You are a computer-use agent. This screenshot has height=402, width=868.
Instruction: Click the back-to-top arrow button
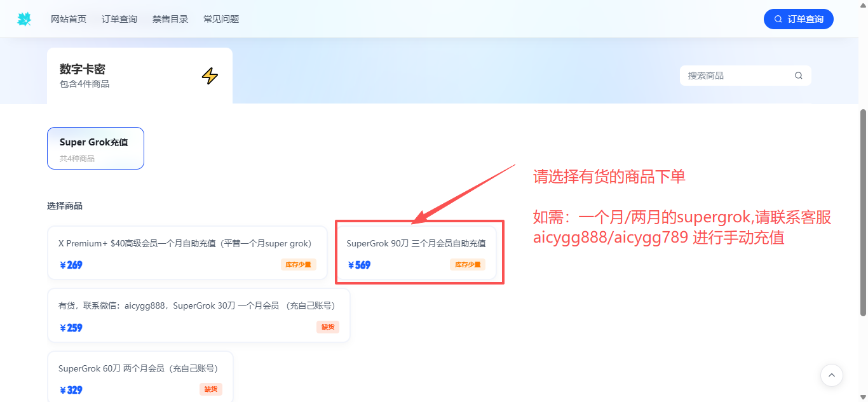point(832,375)
